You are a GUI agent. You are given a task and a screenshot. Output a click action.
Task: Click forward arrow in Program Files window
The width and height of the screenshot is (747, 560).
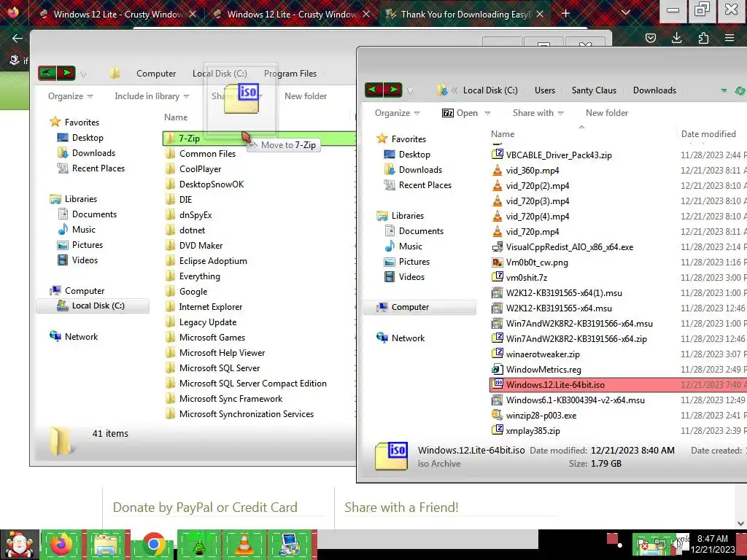pyautogui.click(x=66, y=74)
